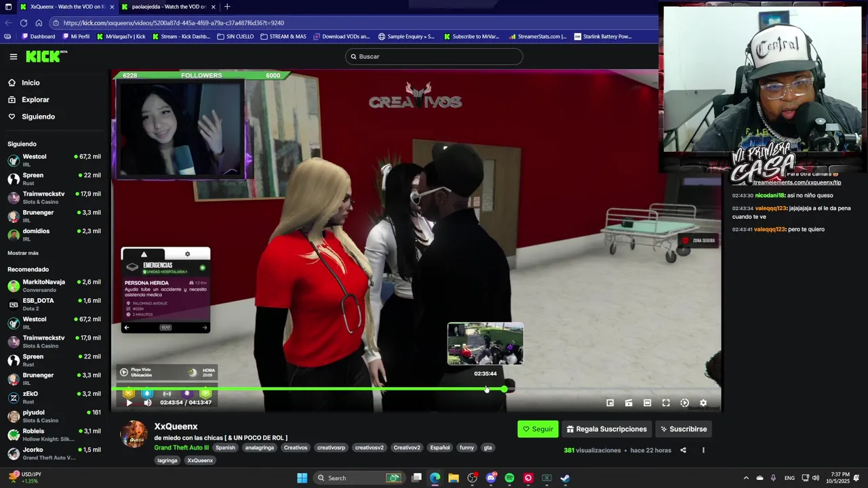Open Microsoft Edge from the taskbar
Viewport: 868px width, 488px height.
435,478
